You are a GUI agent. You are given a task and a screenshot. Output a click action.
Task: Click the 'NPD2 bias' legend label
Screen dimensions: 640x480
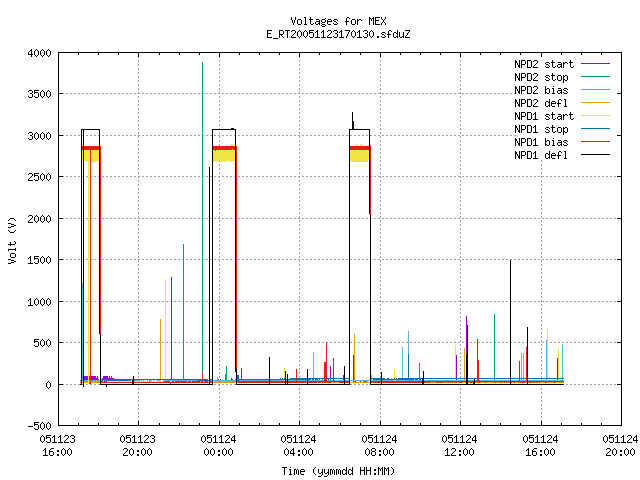pos(541,90)
